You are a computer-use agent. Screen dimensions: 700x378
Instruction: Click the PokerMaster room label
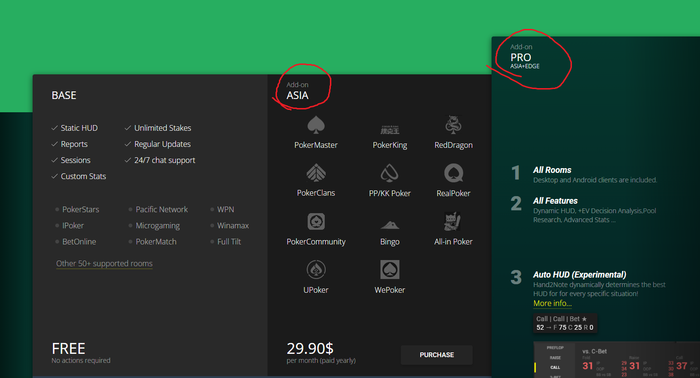316,145
